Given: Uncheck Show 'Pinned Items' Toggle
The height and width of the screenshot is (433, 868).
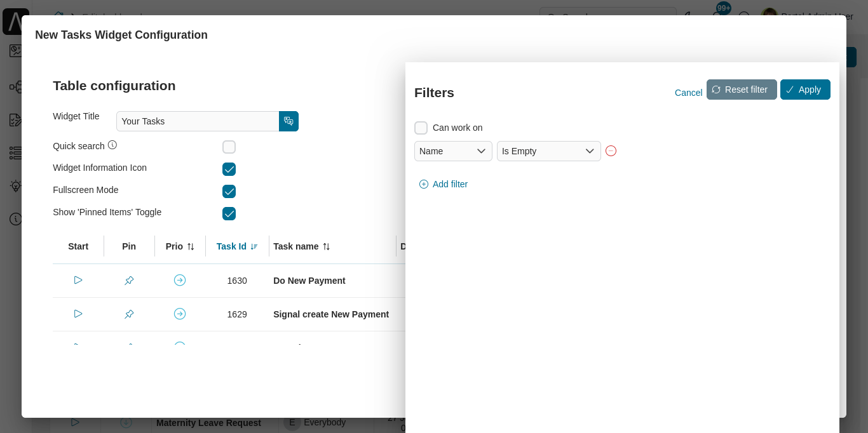Looking at the screenshot, I should point(229,214).
